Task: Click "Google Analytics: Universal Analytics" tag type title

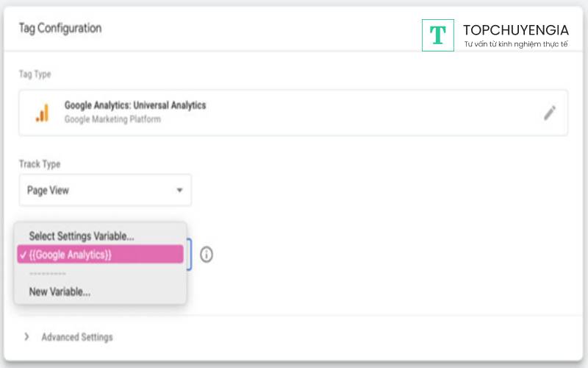Action: coord(135,105)
